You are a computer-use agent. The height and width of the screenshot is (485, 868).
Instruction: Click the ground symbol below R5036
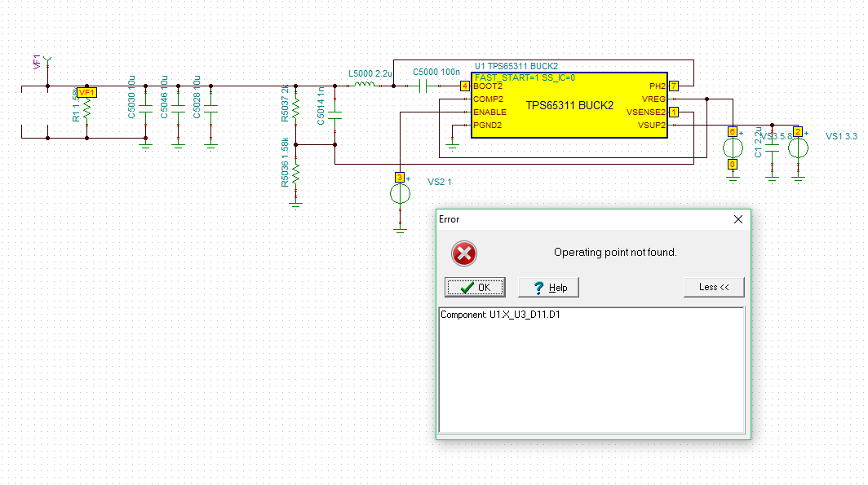pyautogui.click(x=295, y=205)
